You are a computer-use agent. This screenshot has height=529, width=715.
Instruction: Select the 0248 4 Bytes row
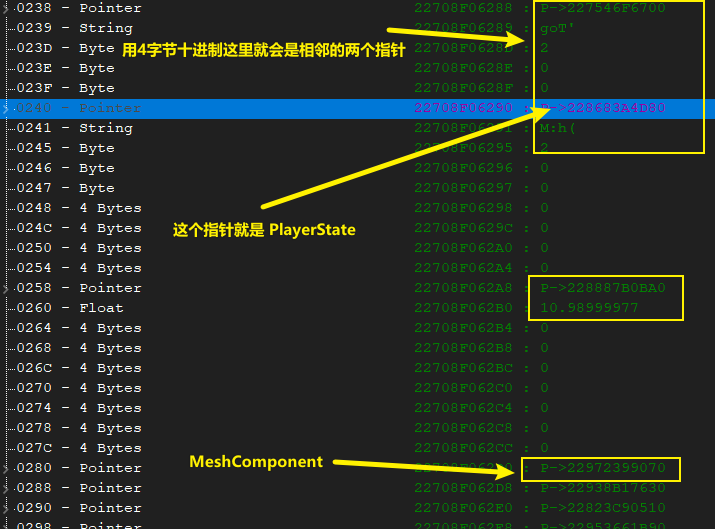78,208
